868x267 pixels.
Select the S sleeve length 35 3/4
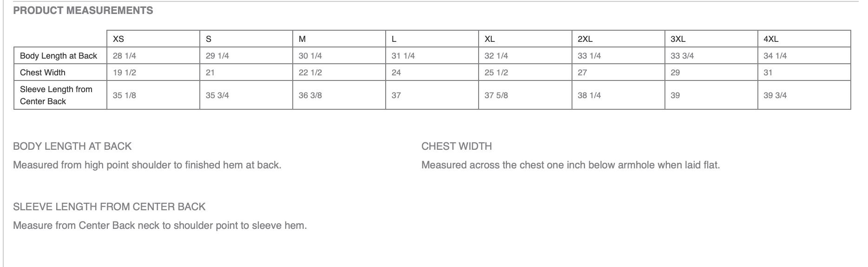[217, 95]
